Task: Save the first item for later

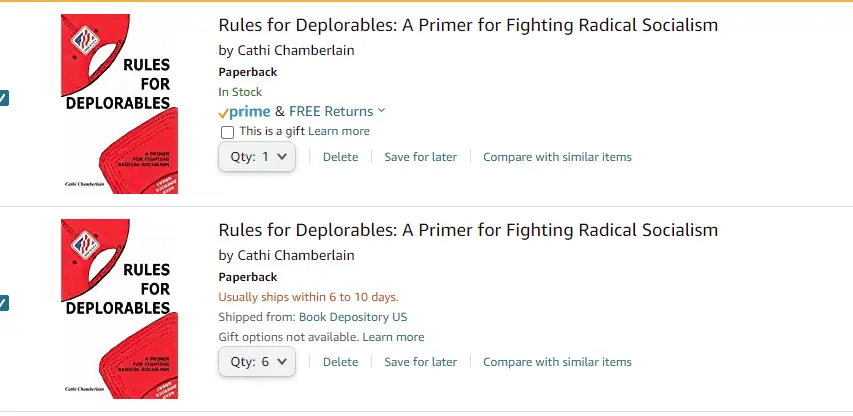Action: [x=420, y=157]
